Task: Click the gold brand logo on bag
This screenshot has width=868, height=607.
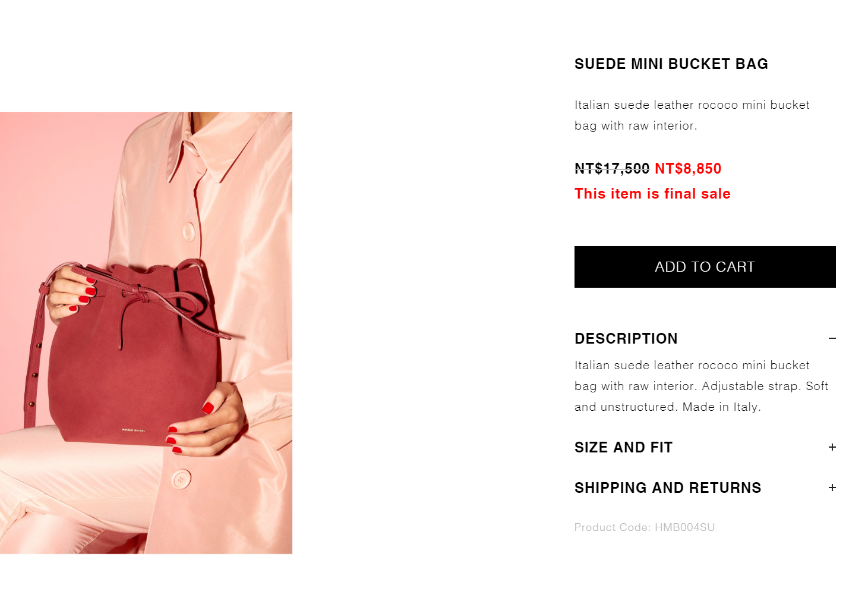Action: click(x=133, y=430)
